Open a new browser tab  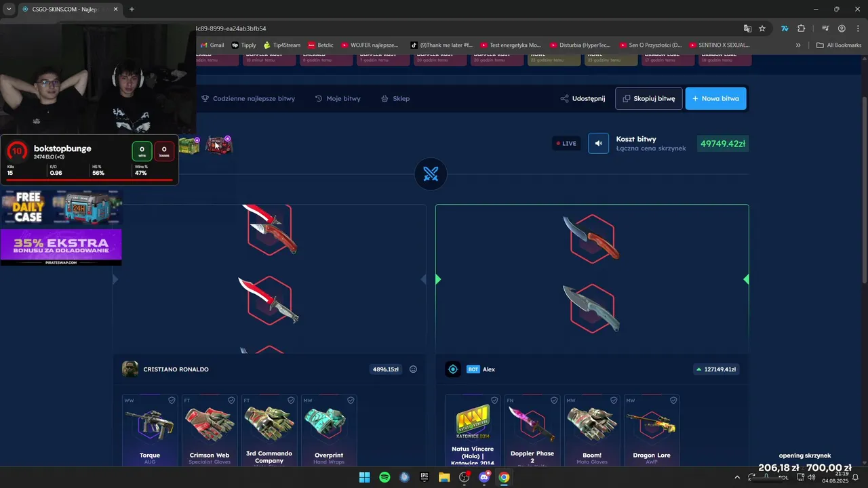[132, 9]
